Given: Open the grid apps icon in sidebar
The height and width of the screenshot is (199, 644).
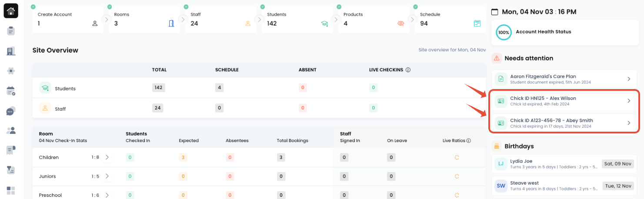Looking at the screenshot, I should coord(11,190).
